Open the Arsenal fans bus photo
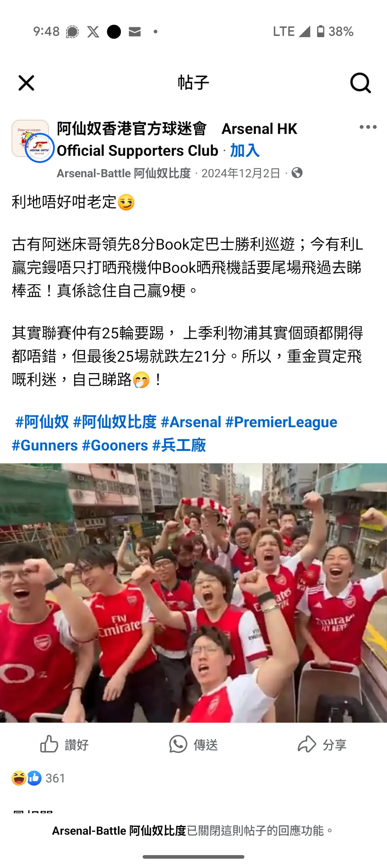387x868 pixels. point(193,593)
